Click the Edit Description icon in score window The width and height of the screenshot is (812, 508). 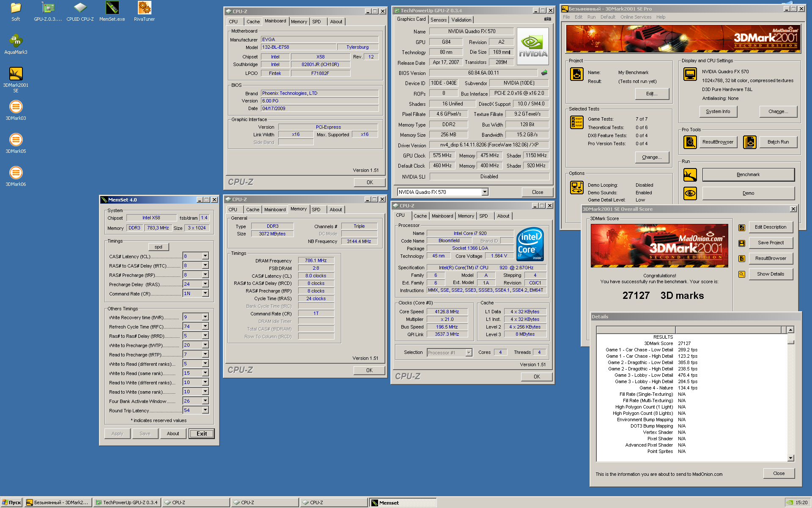pos(742,228)
